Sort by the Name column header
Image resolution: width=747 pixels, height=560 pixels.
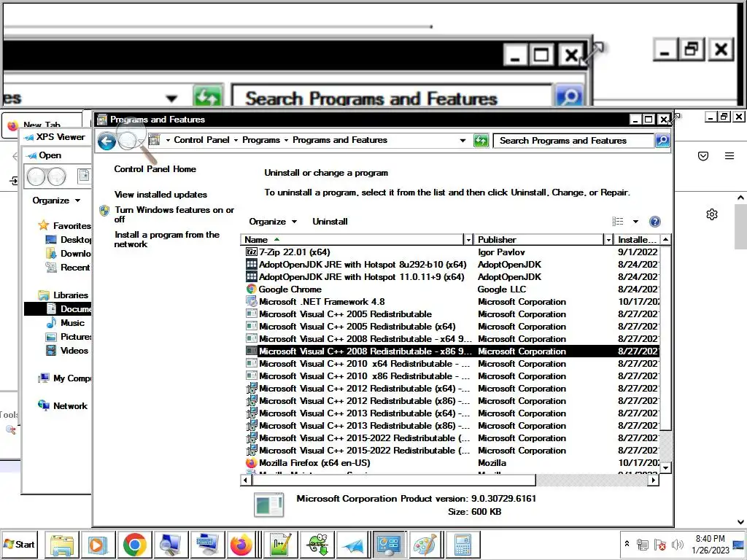coord(352,239)
